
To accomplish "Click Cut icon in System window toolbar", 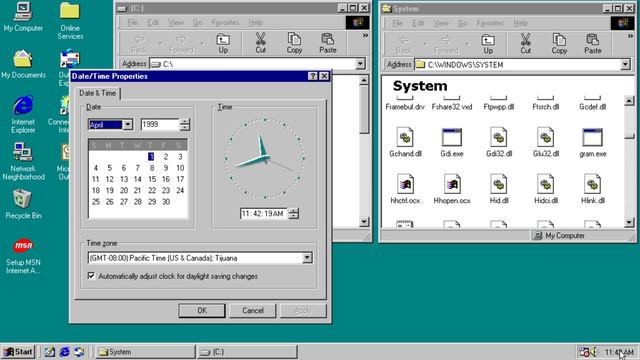I will 525,44.
